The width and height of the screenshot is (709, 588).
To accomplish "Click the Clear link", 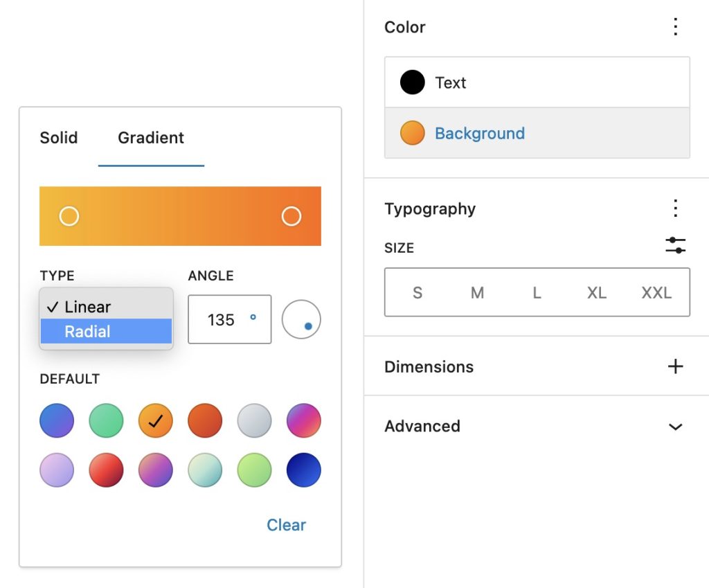I will pyautogui.click(x=286, y=525).
